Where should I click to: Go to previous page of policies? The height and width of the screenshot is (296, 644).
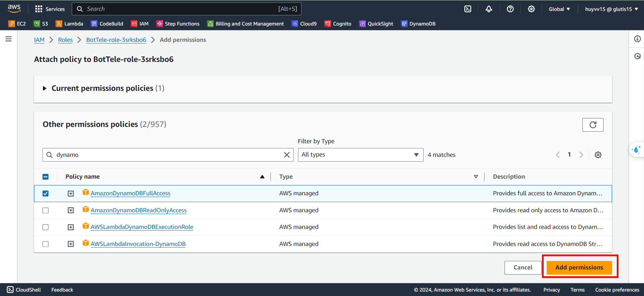(558, 155)
